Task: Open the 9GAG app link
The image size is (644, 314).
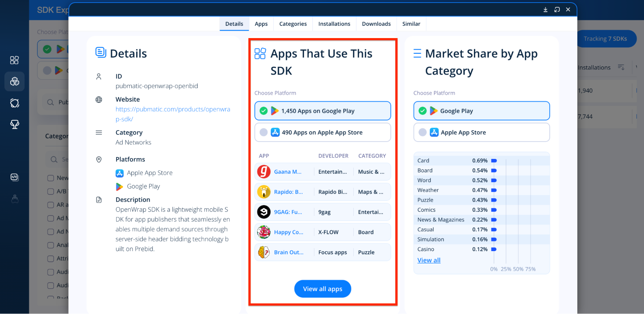Action: point(288,212)
